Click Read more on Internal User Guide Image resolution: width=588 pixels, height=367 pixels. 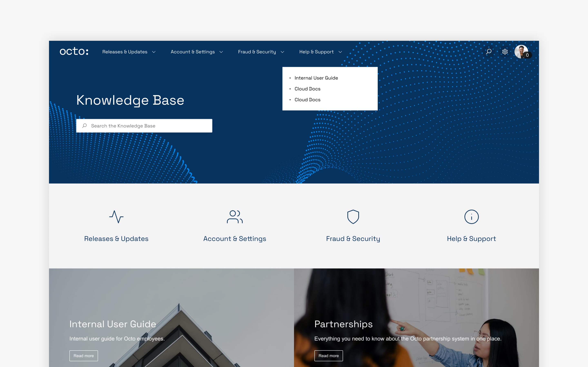click(83, 356)
